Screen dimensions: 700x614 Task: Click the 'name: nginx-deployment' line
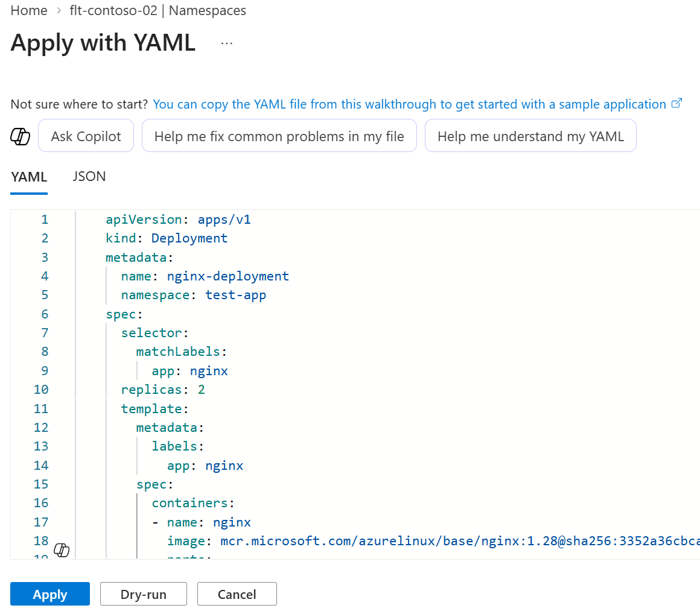coord(205,276)
